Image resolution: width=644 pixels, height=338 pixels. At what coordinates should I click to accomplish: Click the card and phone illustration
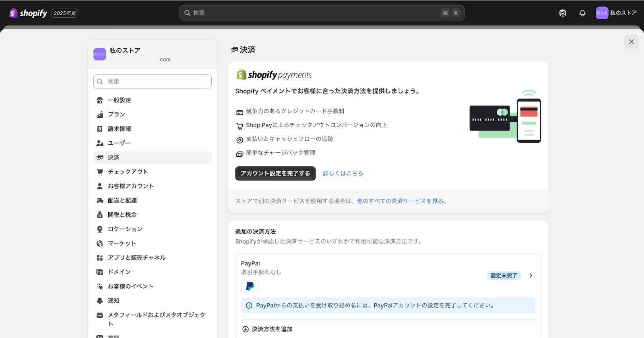pyautogui.click(x=505, y=116)
